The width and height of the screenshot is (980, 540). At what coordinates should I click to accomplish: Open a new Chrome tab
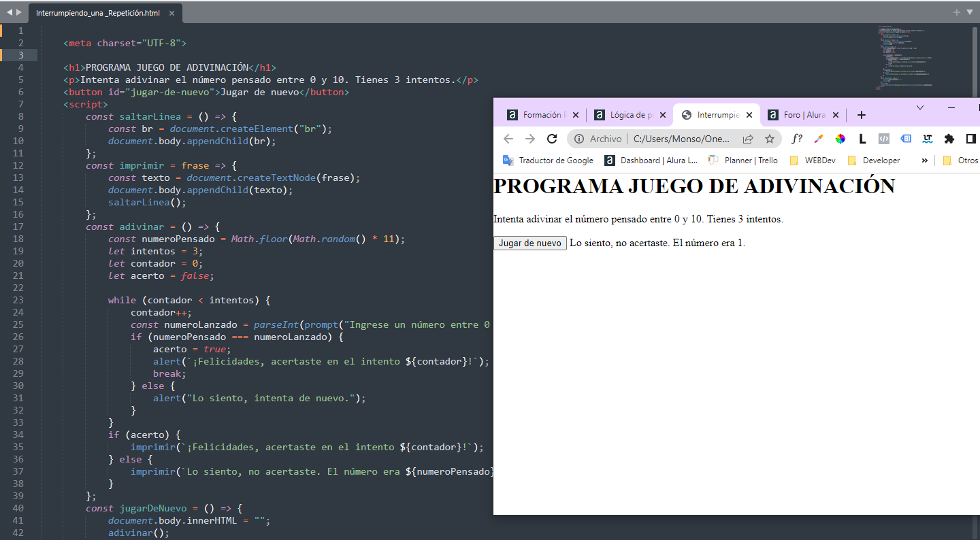pyautogui.click(x=861, y=115)
